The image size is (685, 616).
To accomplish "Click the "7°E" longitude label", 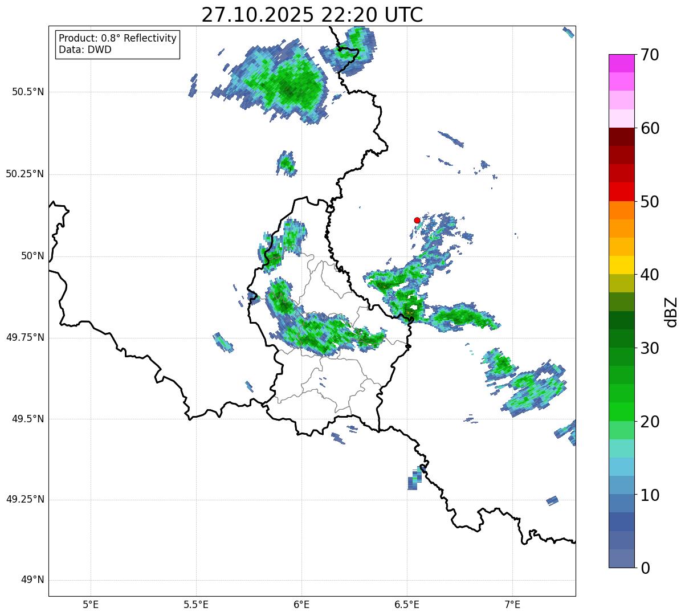I will (512, 604).
